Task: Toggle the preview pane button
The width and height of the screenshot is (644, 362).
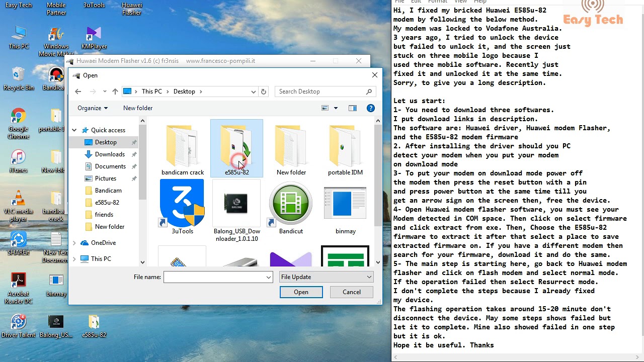Action: click(352, 108)
